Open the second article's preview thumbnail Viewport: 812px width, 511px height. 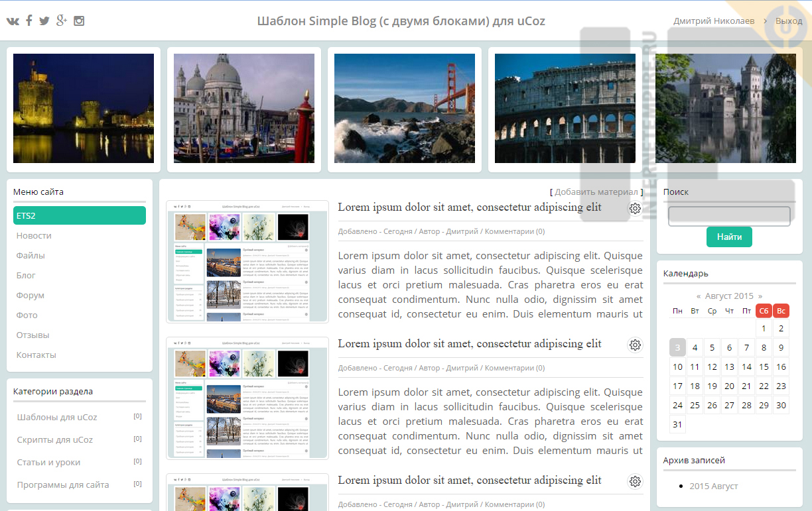click(x=247, y=398)
